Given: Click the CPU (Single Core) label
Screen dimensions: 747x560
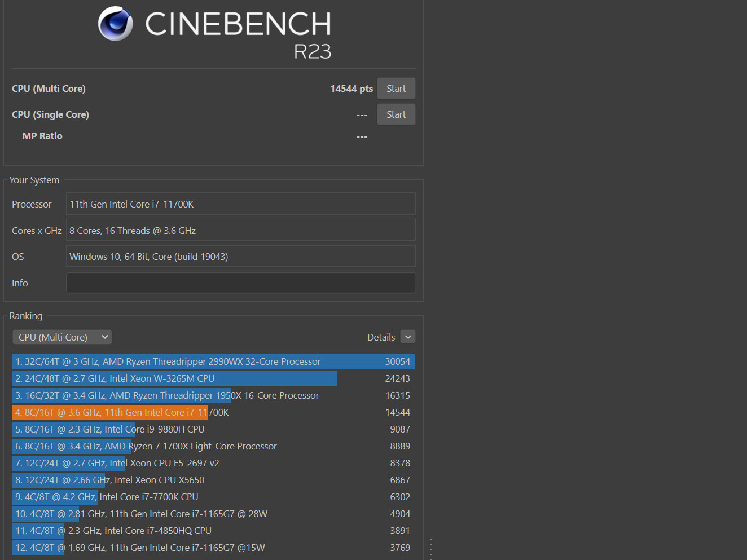Looking at the screenshot, I should (50, 114).
